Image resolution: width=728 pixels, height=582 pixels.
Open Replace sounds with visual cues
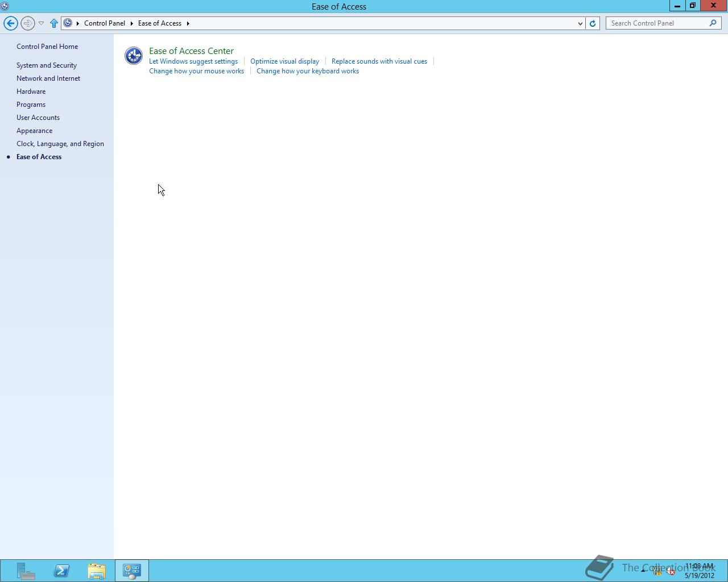tap(379, 61)
